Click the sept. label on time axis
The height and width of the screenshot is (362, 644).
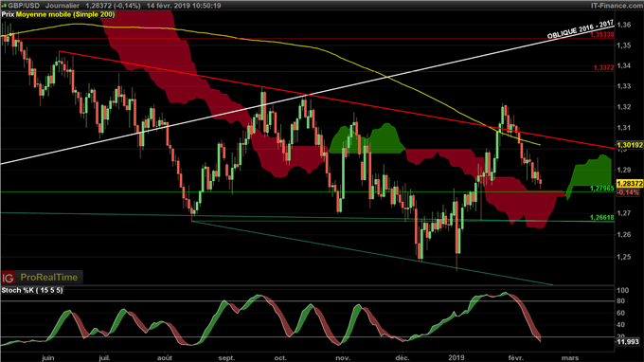point(226,358)
